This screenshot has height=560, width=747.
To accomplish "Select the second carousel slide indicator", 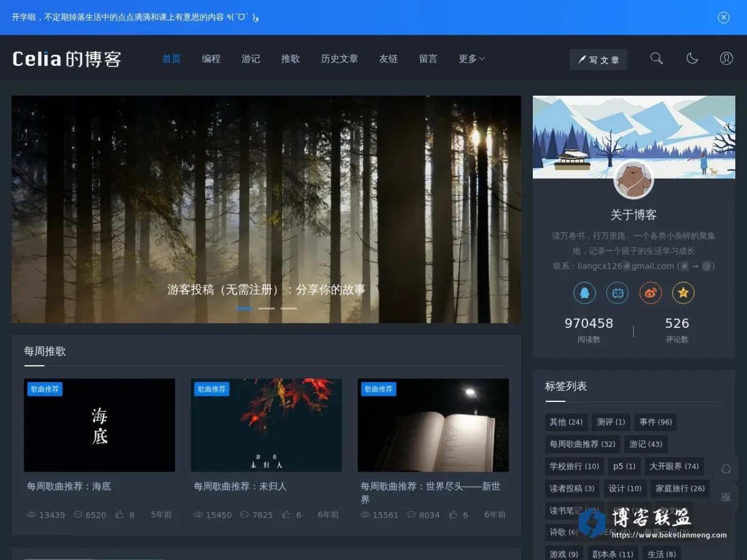I will click(266, 308).
